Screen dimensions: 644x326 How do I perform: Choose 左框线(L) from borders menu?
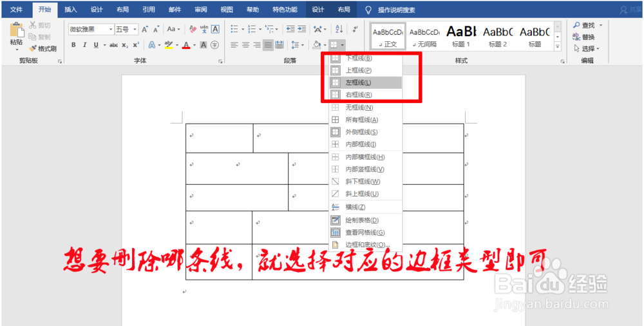tap(366, 82)
